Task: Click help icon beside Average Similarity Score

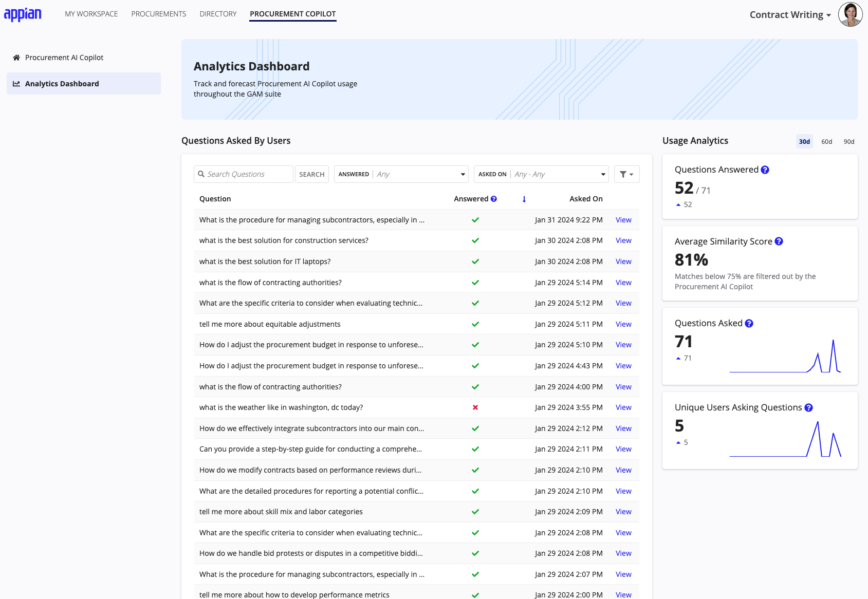Action: pyautogui.click(x=779, y=241)
